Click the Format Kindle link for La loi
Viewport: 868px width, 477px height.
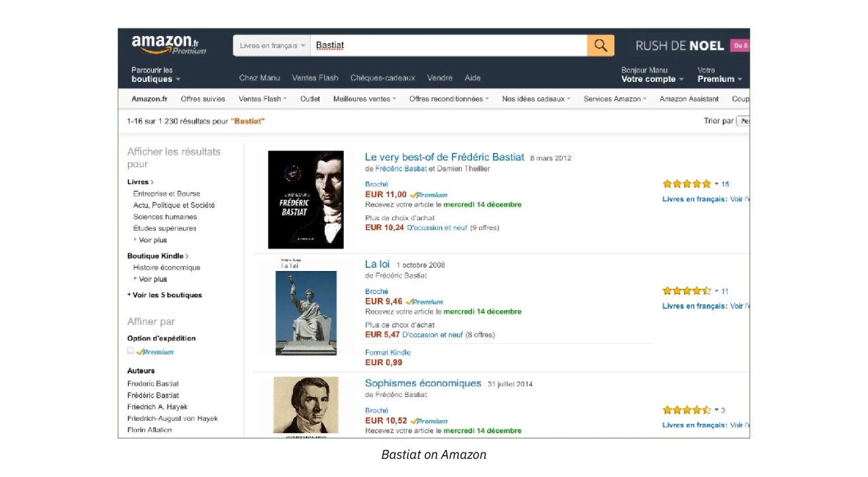pyautogui.click(x=387, y=352)
